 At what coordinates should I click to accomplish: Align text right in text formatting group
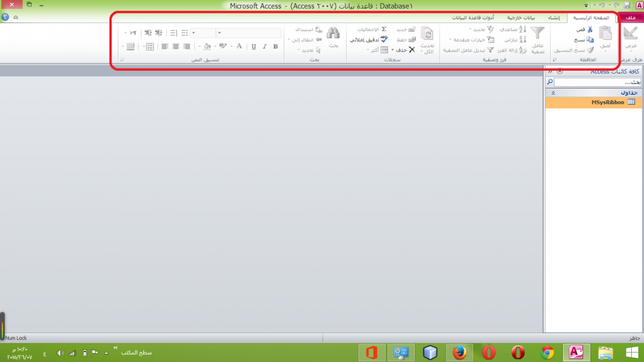[x=187, y=47]
